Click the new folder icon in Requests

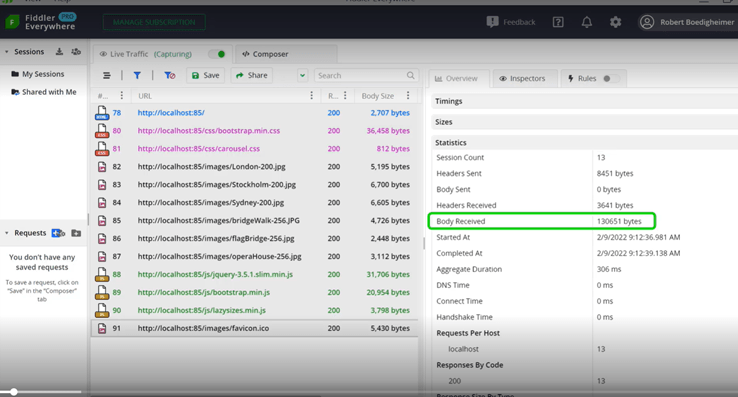point(76,233)
